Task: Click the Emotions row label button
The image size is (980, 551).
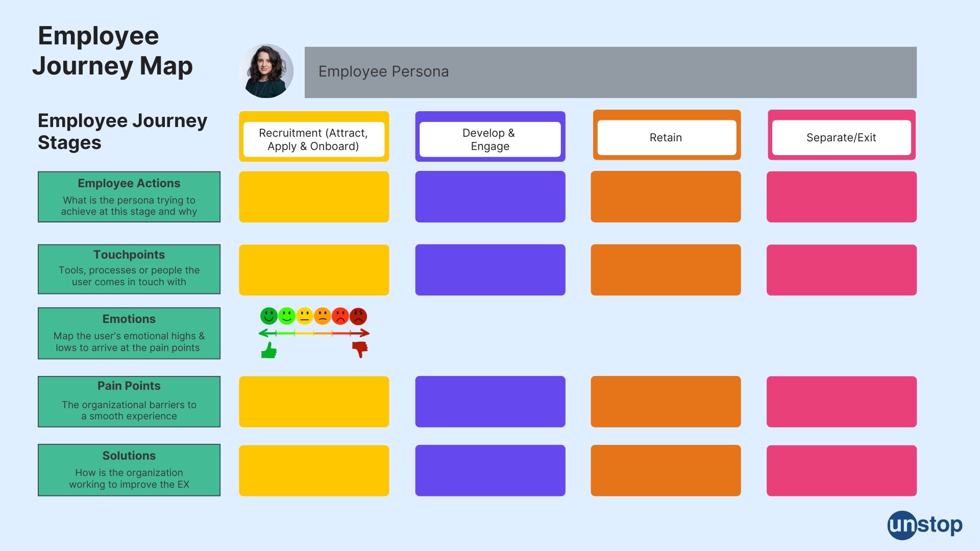Action: pyautogui.click(x=129, y=332)
